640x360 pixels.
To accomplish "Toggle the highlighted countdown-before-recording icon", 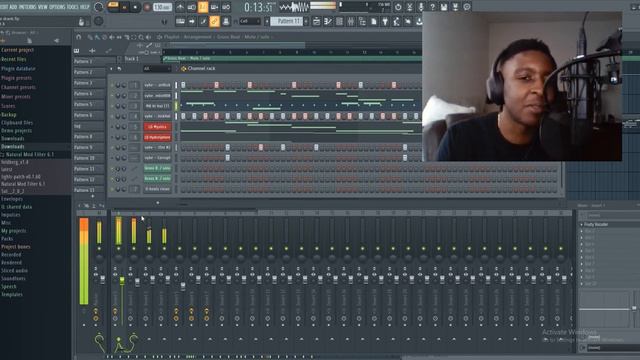I will tap(203, 7).
